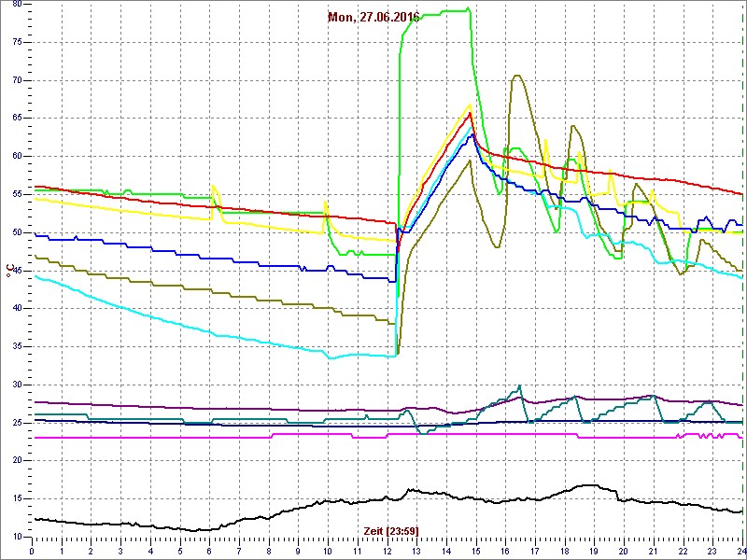Click hour 17 on the time axis
The image size is (747, 560).
[535, 551]
